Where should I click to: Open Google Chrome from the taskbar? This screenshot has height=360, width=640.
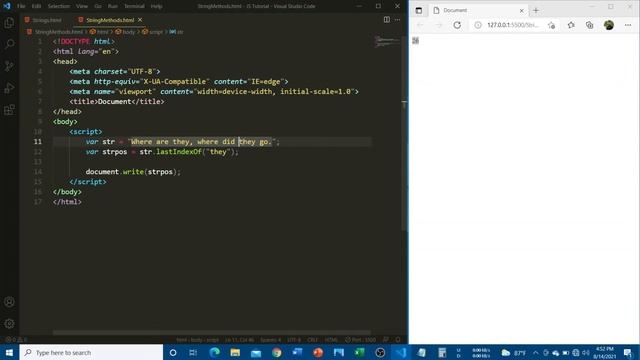tap(277, 352)
